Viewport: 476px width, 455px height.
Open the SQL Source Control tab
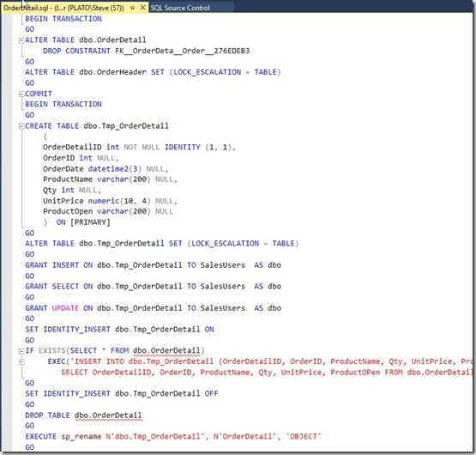coord(180,8)
